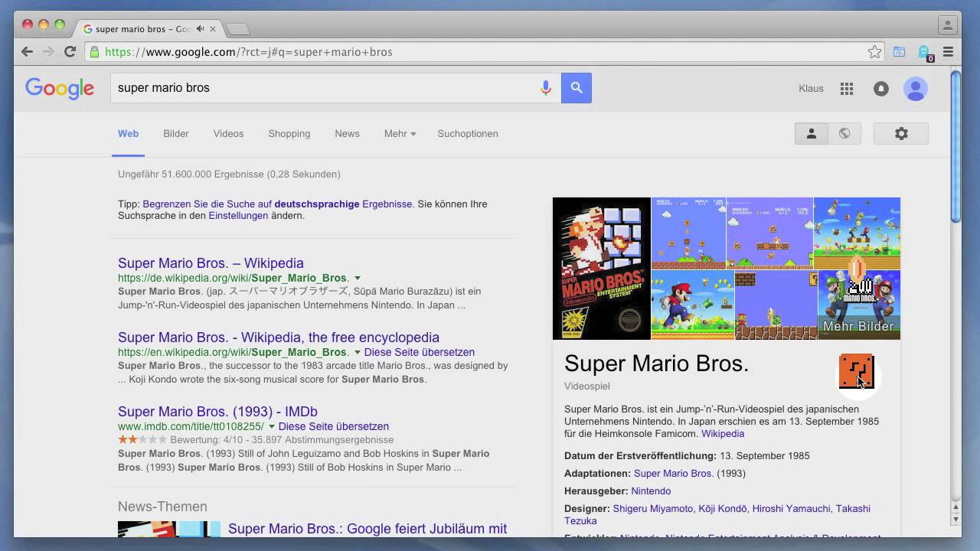Click Diese Seite übersetzen for IMDb result
Image resolution: width=980 pixels, height=551 pixels.
click(334, 426)
